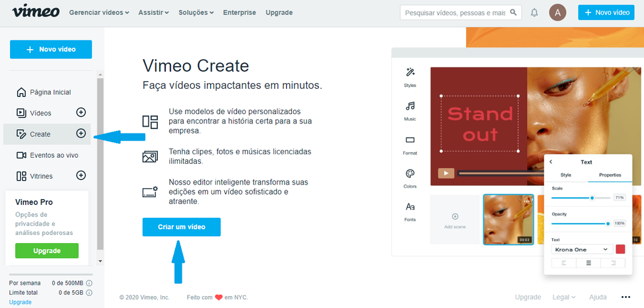
Task: Open the user avatar menu
Action: pos(557,13)
